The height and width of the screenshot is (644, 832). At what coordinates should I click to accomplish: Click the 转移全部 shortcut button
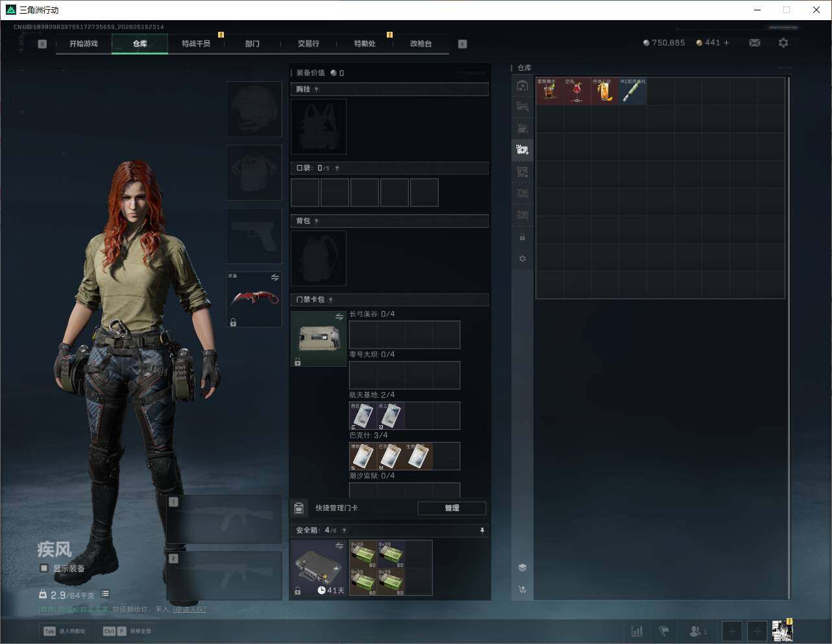tap(127, 631)
